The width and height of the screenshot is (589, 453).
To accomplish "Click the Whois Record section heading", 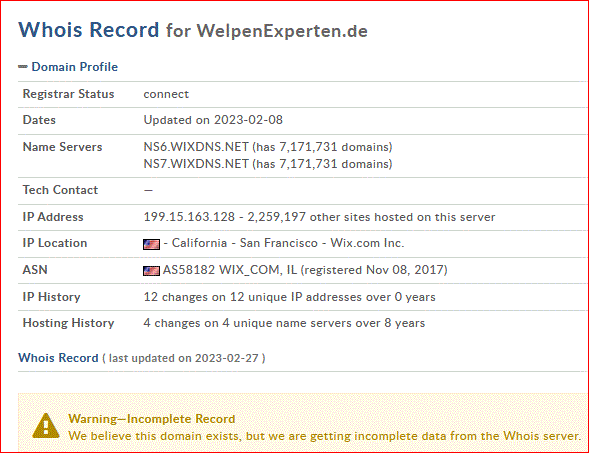I will (58, 358).
